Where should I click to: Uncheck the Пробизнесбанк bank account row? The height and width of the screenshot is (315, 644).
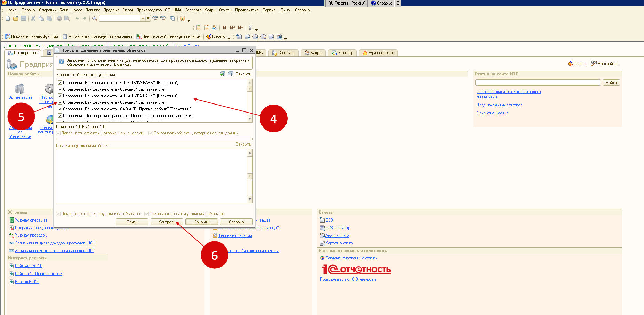click(x=60, y=109)
